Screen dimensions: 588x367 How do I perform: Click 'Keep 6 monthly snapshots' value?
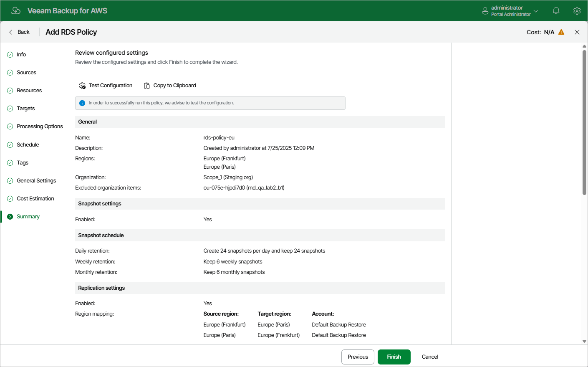click(x=234, y=272)
